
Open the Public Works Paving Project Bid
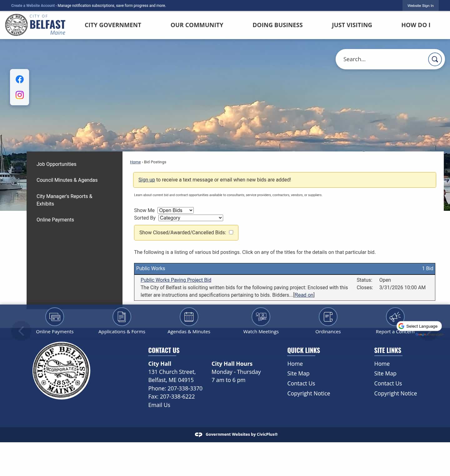tap(176, 280)
